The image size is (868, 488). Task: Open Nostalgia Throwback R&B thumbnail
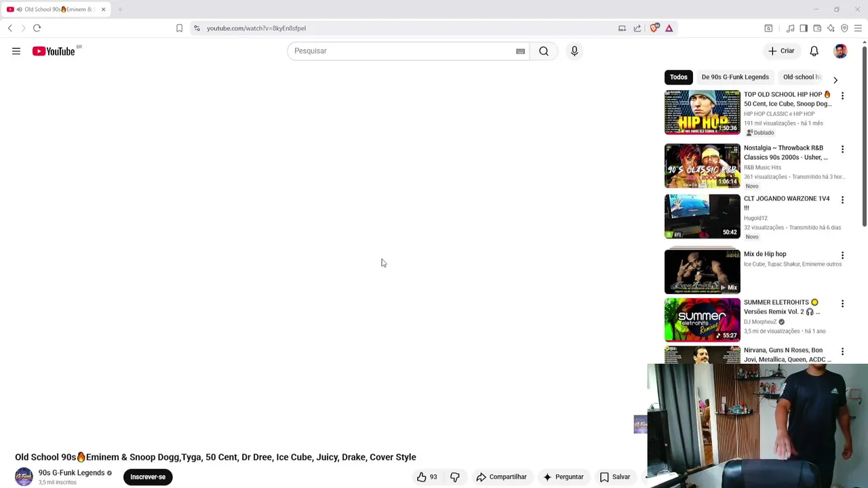point(703,165)
